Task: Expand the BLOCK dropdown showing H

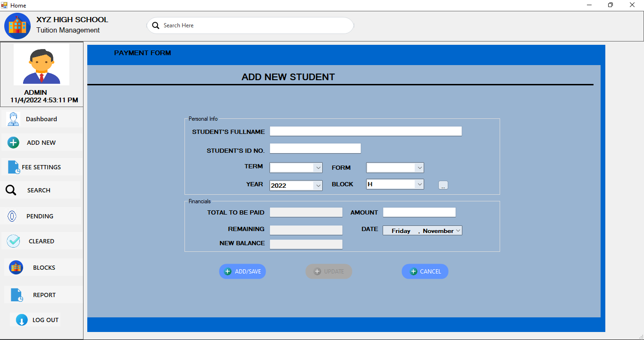Action: [x=420, y=184]
